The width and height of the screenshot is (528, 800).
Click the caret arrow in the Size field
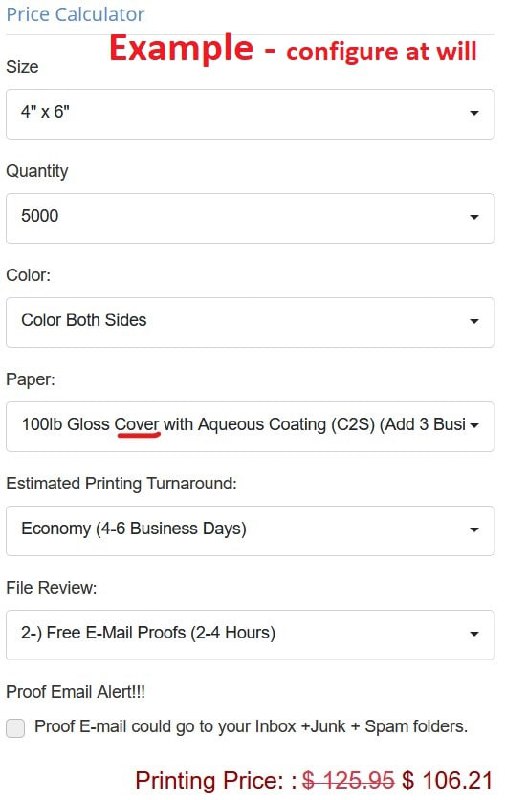tap(474, 113)
